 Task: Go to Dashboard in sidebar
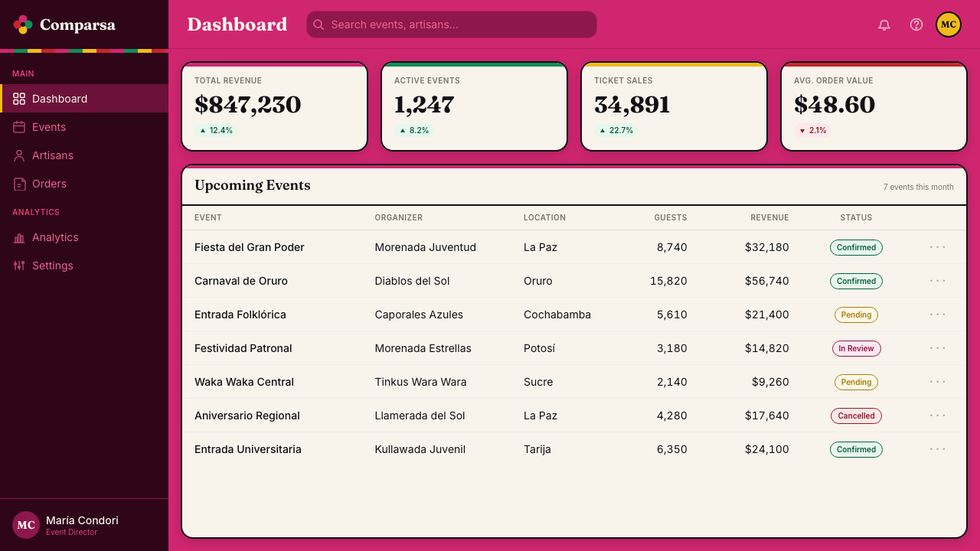tap(84, 99)
